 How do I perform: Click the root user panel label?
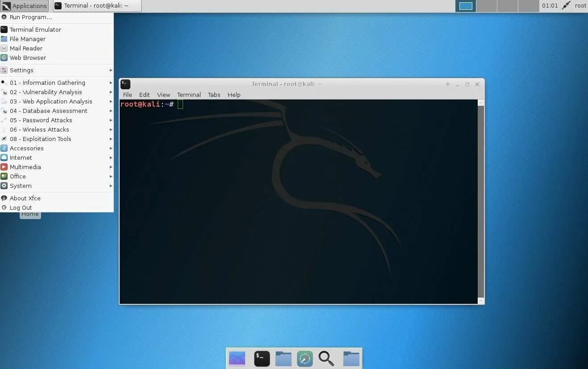click(x=580, y=6)
